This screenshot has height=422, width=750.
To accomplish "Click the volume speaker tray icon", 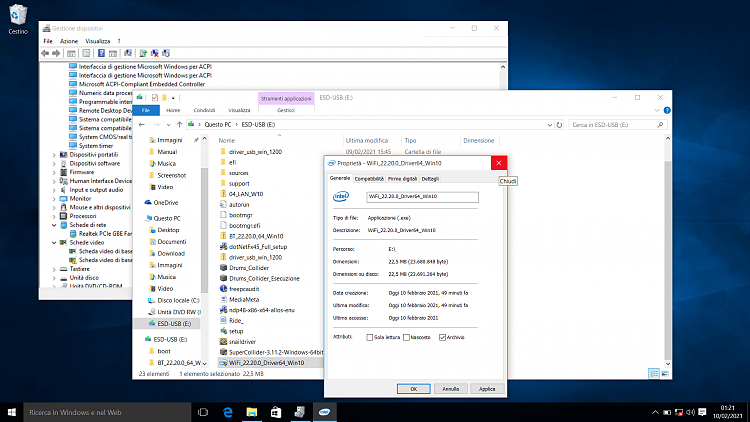I will tap(690, 412).
